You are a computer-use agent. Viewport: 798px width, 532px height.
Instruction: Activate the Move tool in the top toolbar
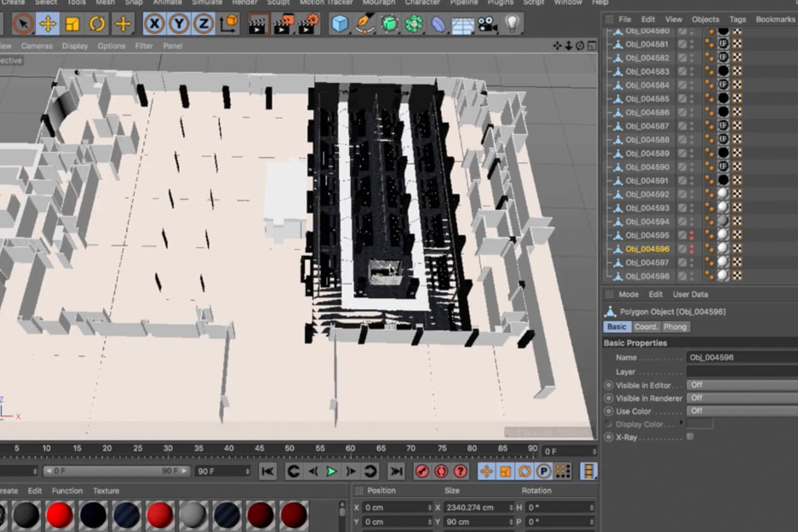[47, 24]
